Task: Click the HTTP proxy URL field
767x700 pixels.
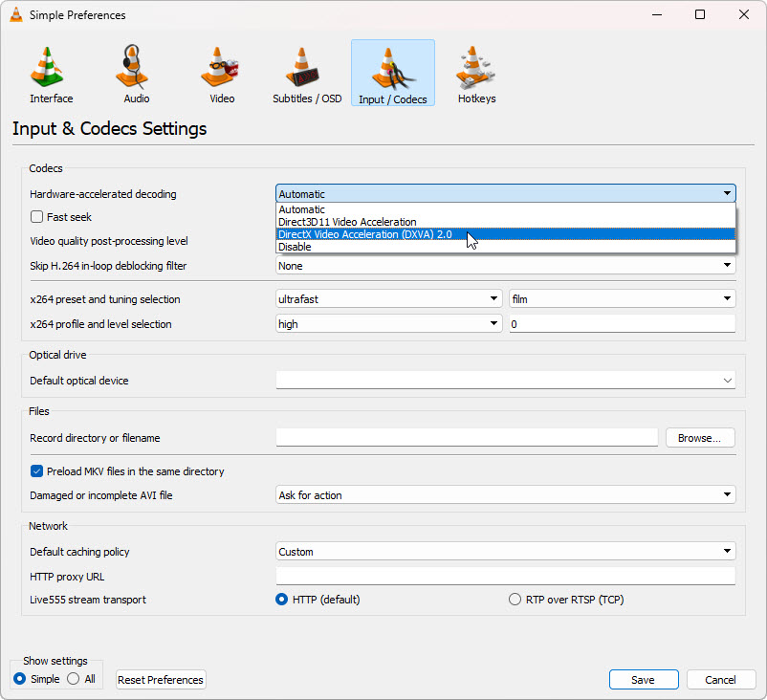Action: (x=505, y=576)
